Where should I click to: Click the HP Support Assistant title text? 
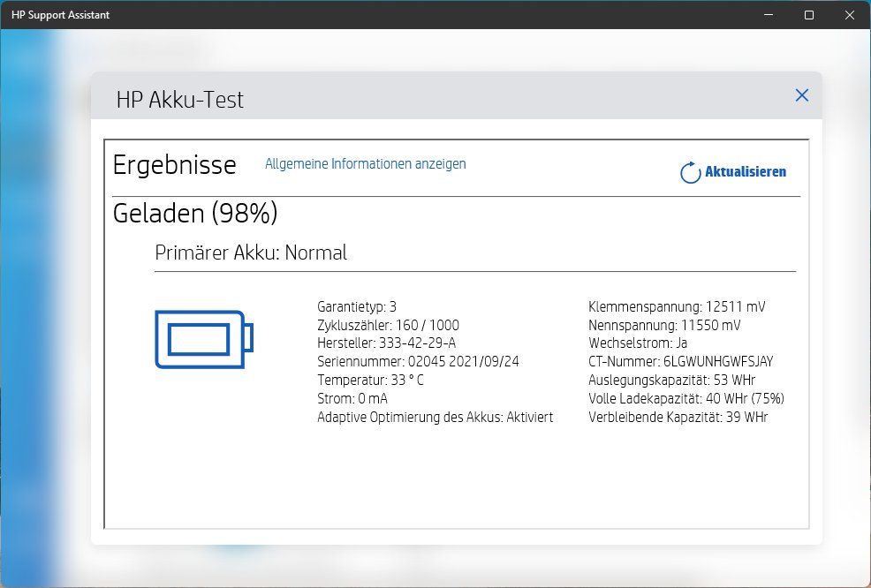tap(61, 15)
